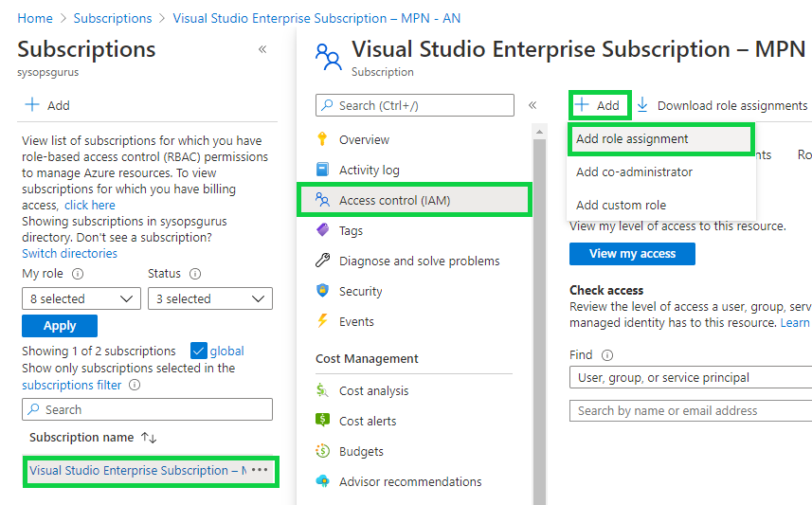
Task: Click the subscriptions Search field
Action: click(147, 409)
